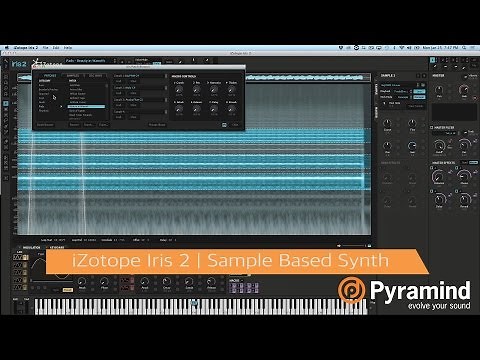Click macro control knob 2
The height and width of the screenshot is (360, 480).
tap(196, 90)
